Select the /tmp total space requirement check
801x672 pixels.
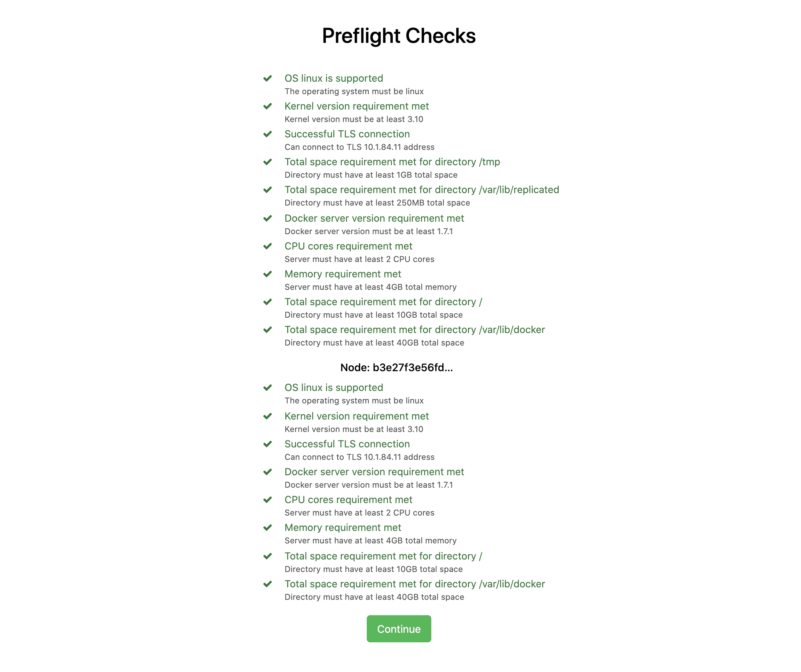392,162
